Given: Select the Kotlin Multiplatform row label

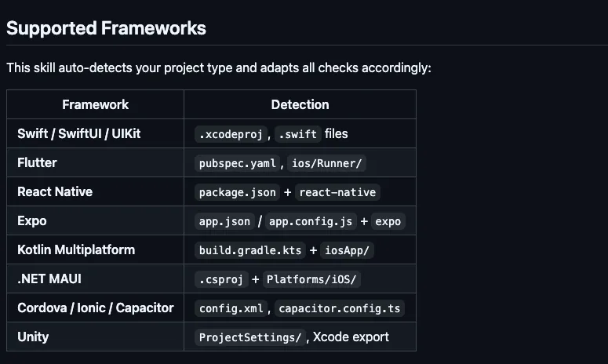Looking at the screenshot, I should 76,249.
